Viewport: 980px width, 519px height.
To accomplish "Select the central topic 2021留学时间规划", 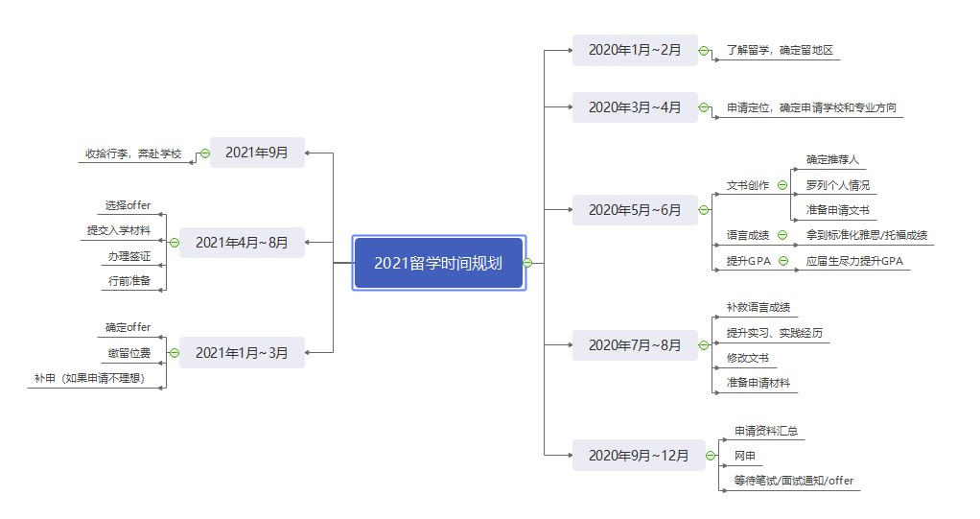I will (x=438, y=263).
